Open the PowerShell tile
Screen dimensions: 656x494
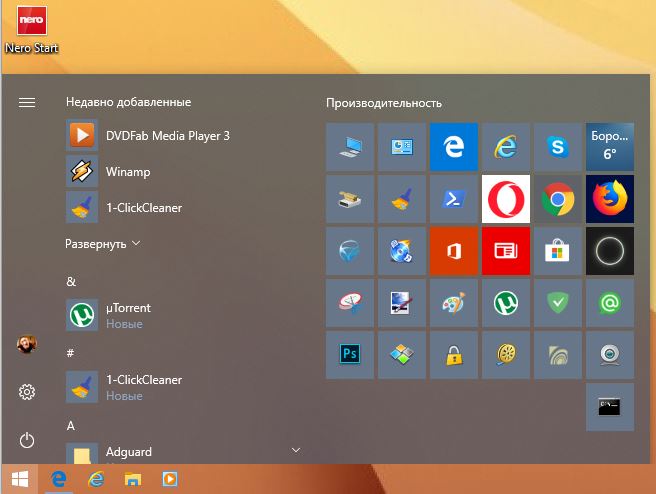pos(454,199)
